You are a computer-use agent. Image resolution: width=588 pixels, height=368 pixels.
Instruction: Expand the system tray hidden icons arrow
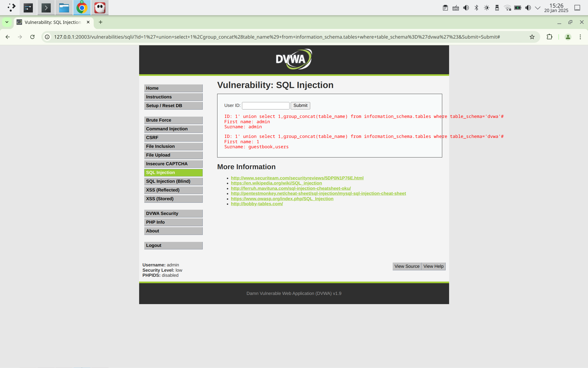tap(538, 8)
